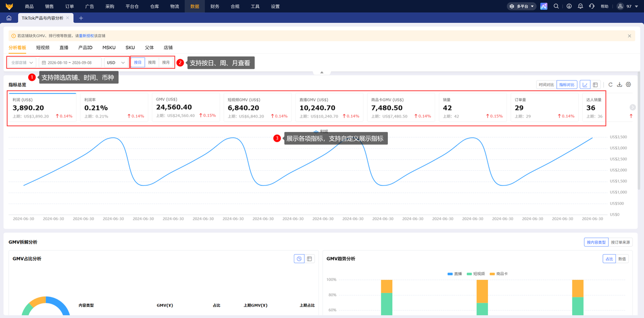Open the 物流 top menu

pos(175,7)
